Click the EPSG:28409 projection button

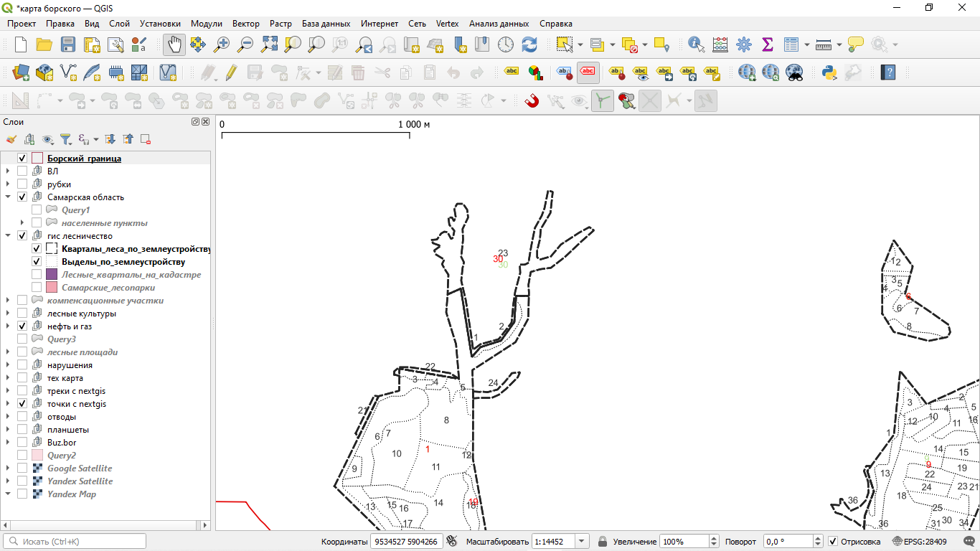click(920, 542)
